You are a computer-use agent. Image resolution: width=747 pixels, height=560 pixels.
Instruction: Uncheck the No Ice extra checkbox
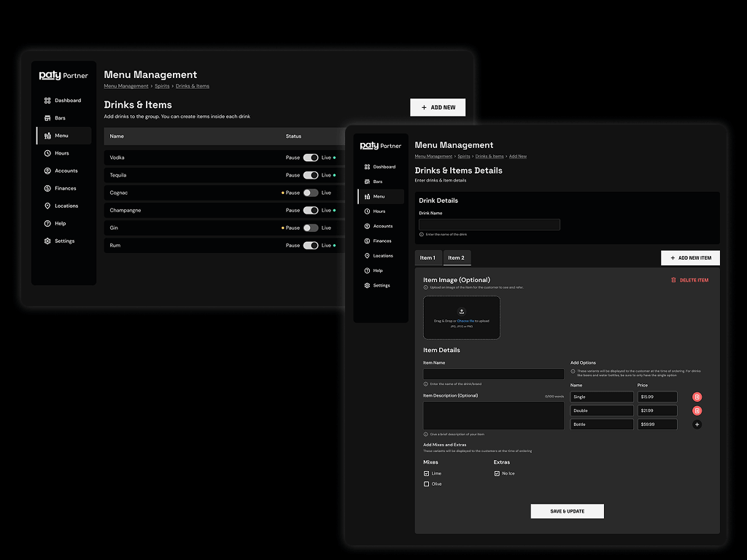[497, 473]
